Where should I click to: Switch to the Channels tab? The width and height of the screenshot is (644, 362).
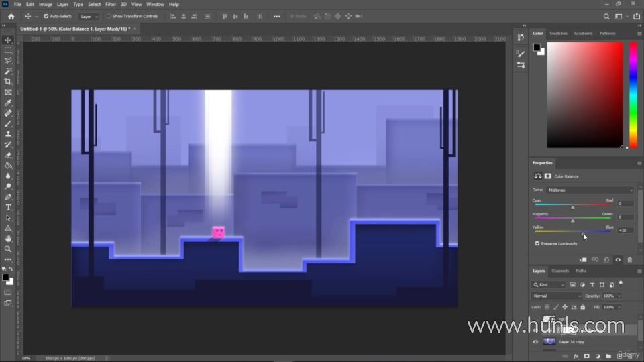[x=559, y=271]
